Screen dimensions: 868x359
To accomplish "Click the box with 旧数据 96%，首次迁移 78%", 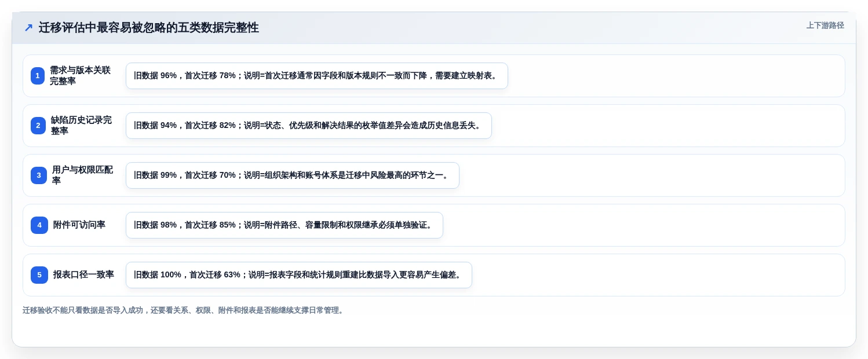I will [317, 76].
